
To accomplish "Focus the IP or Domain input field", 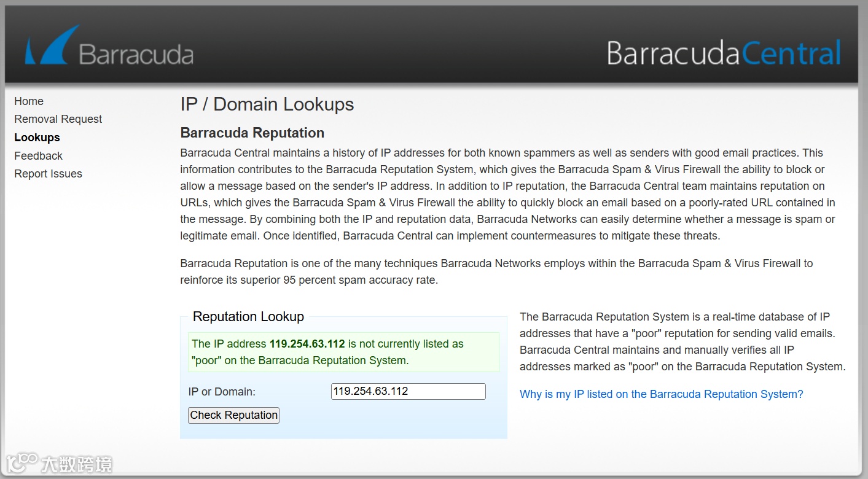I will coord(409,391).
